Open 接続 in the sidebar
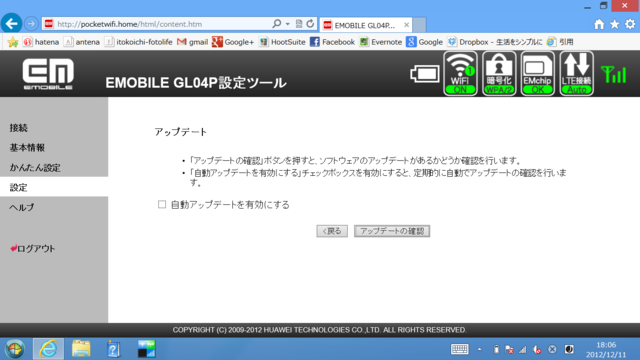 18,128
